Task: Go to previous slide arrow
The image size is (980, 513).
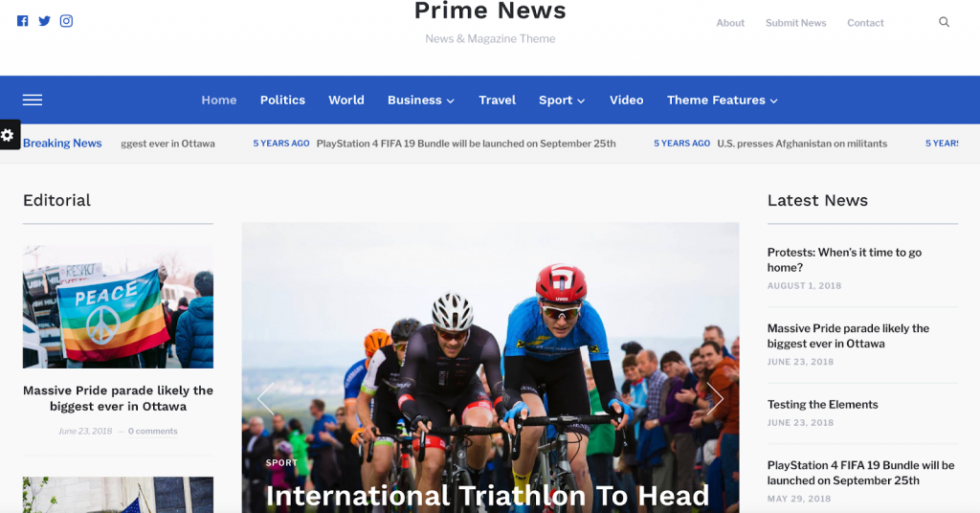Action: click(266, 399)
